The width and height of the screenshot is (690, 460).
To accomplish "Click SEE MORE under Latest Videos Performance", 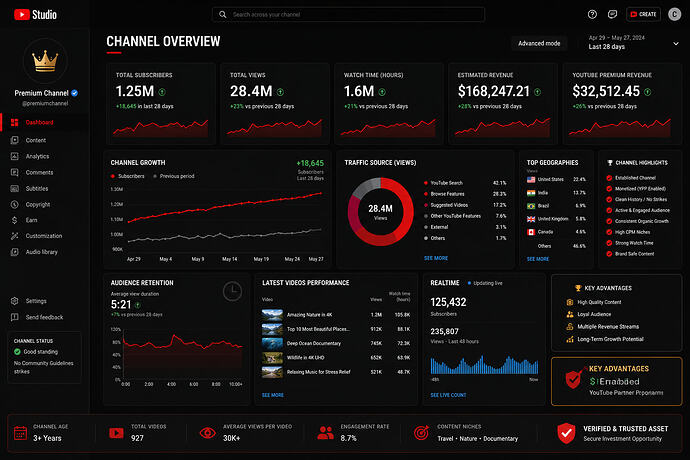I will pos(273,395).
